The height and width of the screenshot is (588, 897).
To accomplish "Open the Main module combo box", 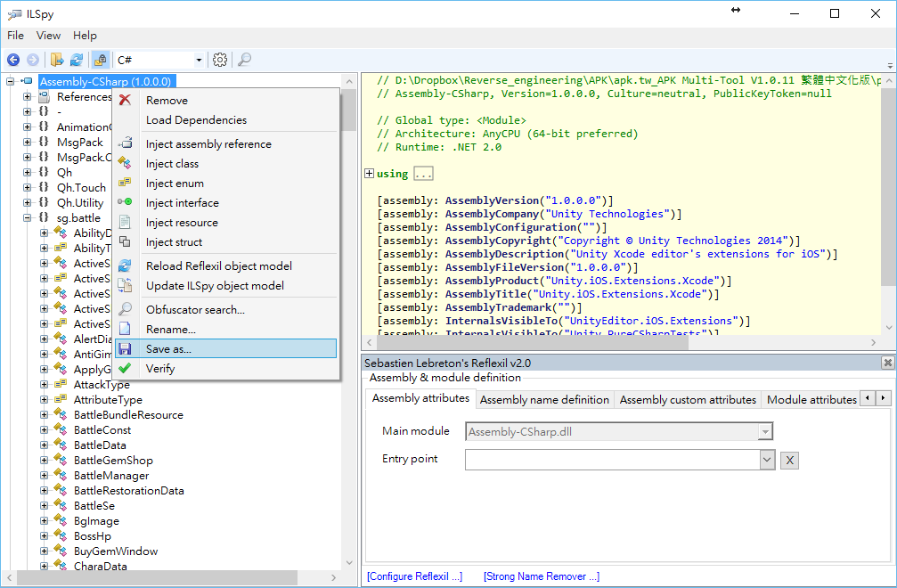I will click(619, 432).
